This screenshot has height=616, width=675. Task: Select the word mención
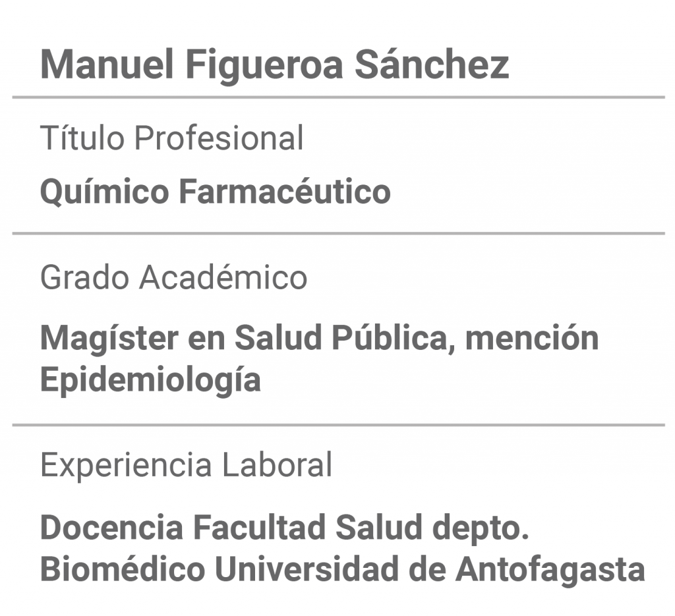click(x=532, y=338)
